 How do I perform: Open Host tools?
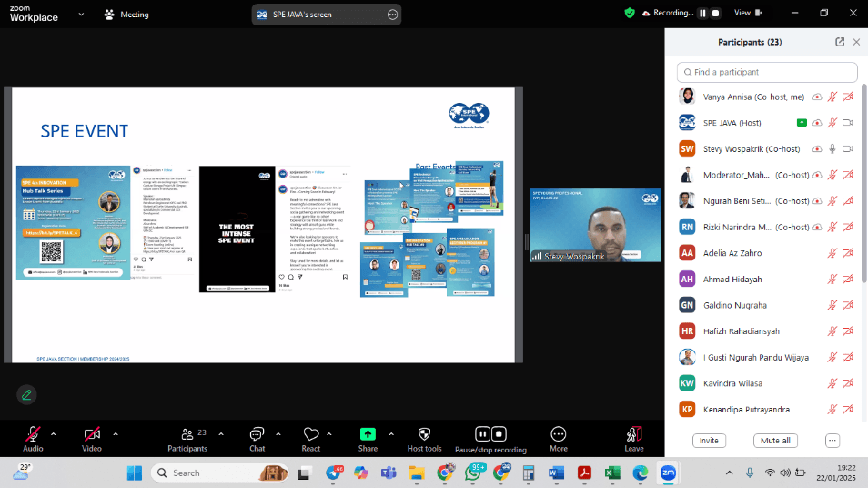pos(424,439)
